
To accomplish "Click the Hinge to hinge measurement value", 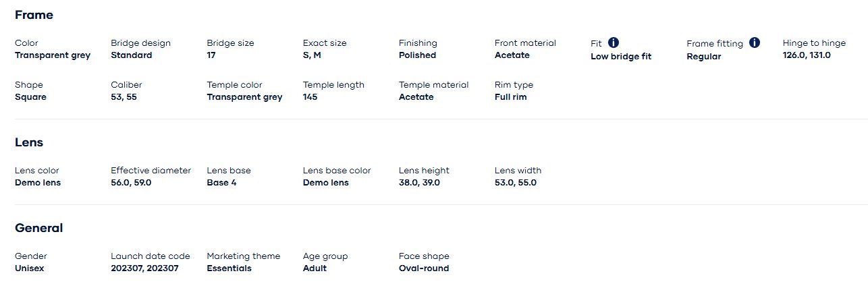I will 807,55.
